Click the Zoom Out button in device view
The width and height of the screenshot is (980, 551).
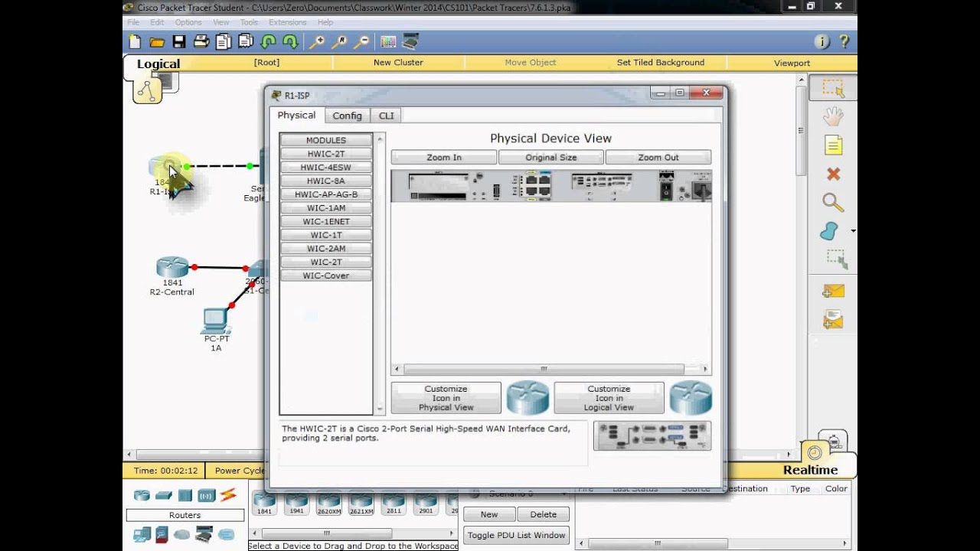pos(658,158)
